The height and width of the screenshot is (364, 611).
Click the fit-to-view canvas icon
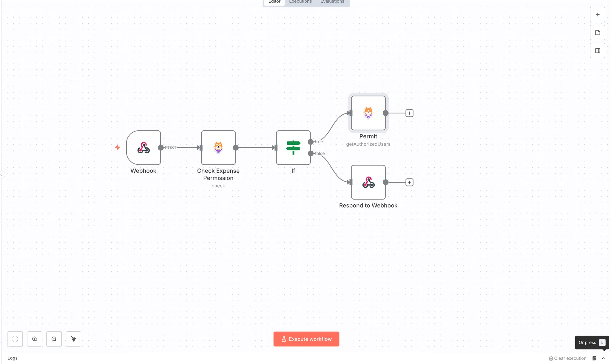[x=15, y=339]
